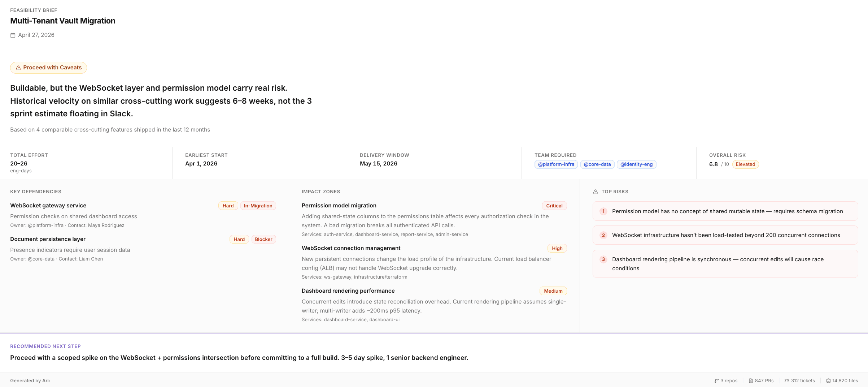Viewport: 868px width, 387px height.
Task: Click the Elevated risk badge
Action: click(745, 164)
